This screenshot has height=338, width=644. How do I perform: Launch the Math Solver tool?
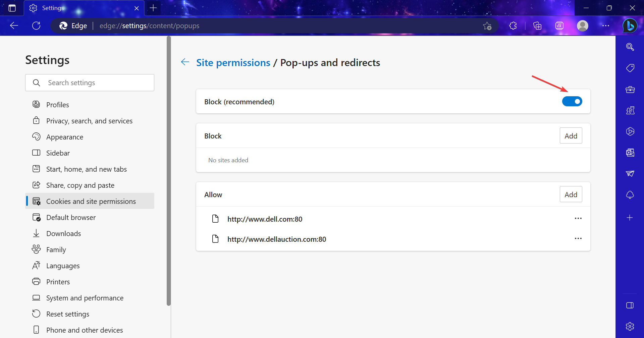(x=559, y=25)
